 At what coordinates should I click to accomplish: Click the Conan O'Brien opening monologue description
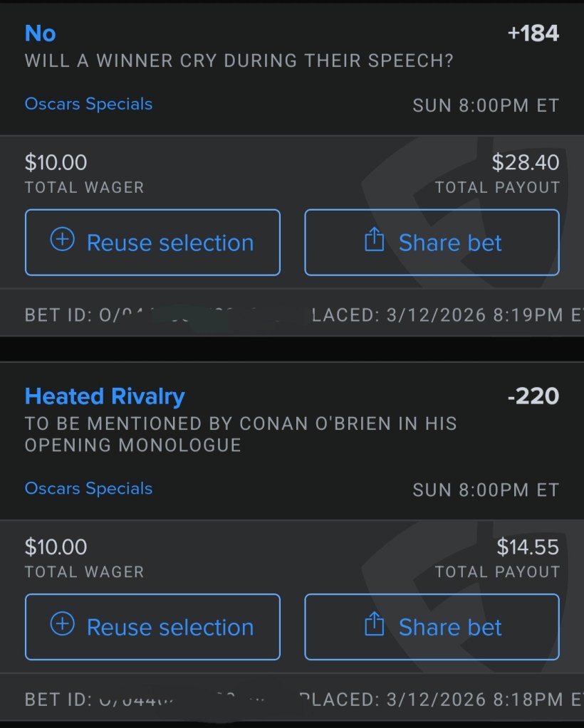pos(241,434)
